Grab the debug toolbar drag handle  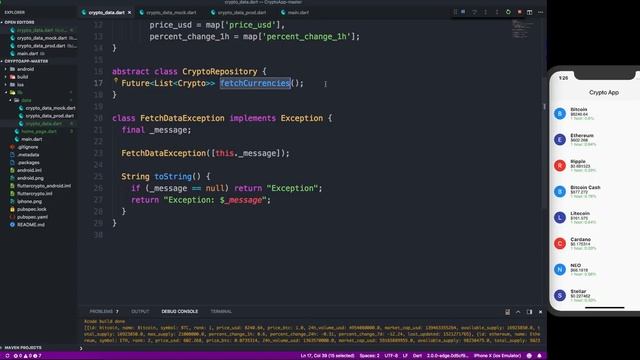(455, 12)
